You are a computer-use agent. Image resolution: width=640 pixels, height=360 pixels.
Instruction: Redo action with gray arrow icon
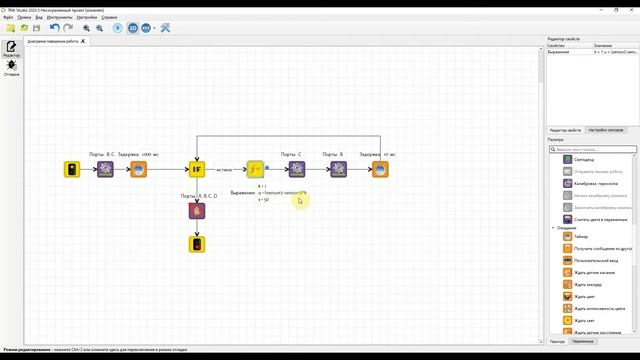click(68, 28)
